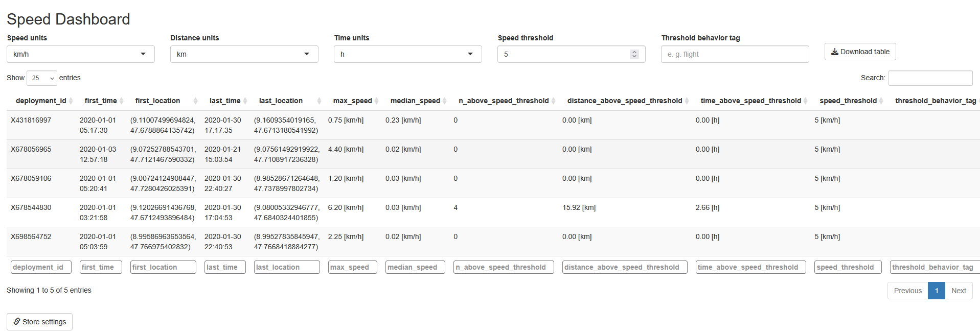980x333 pixels.
Task: Sort table by speed_threshold column
Action: [x=848, y=101]
